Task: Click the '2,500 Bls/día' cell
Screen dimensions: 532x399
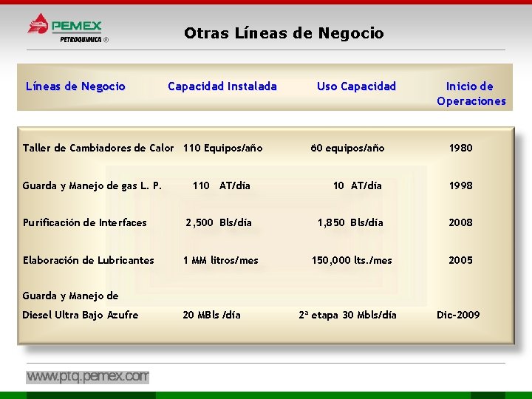Action: click(219, 222)
